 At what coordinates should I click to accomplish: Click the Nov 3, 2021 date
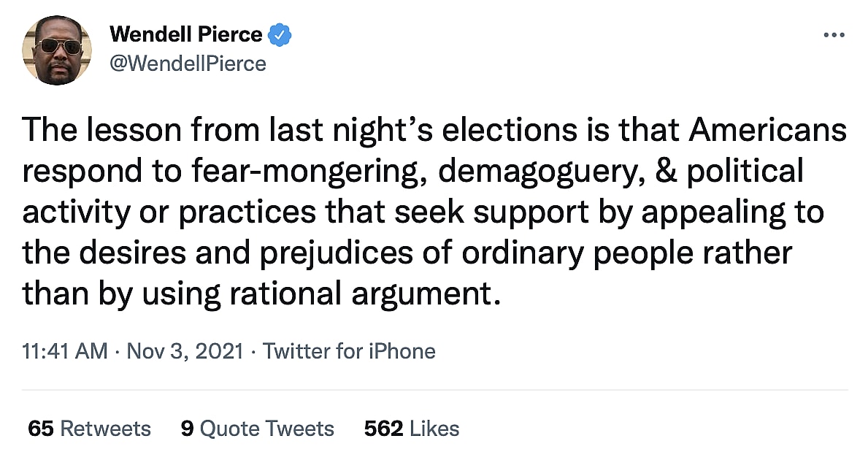[185, 351]
